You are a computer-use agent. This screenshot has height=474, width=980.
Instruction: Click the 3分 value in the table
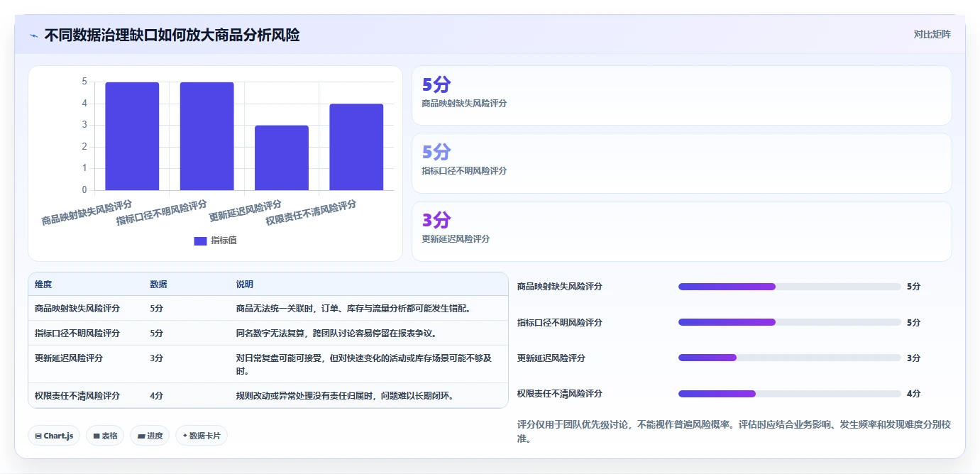(x=156, y=358)
